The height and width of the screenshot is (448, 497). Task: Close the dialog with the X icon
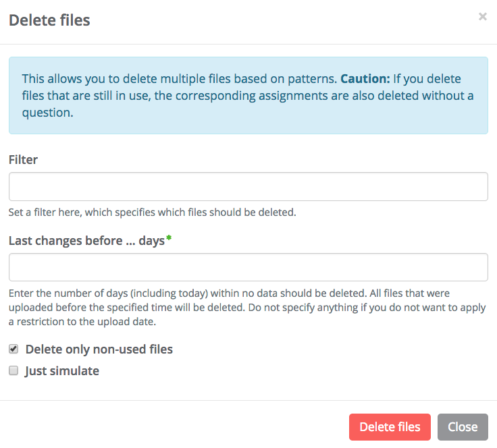482,17
